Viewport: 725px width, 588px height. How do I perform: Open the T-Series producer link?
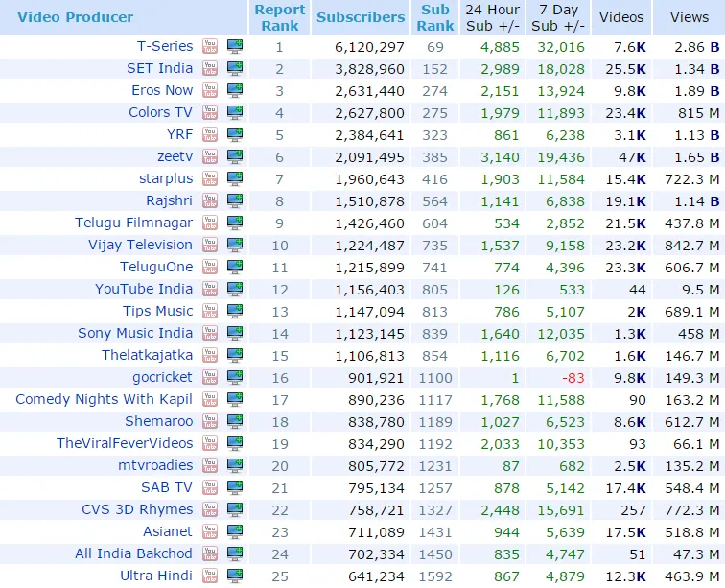click(165, 46)
